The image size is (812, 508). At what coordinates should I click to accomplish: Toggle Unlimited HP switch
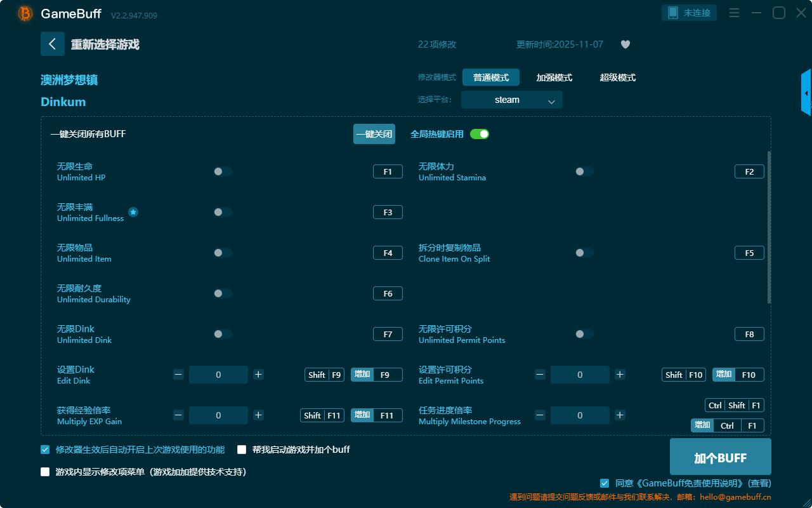(223, 171)
